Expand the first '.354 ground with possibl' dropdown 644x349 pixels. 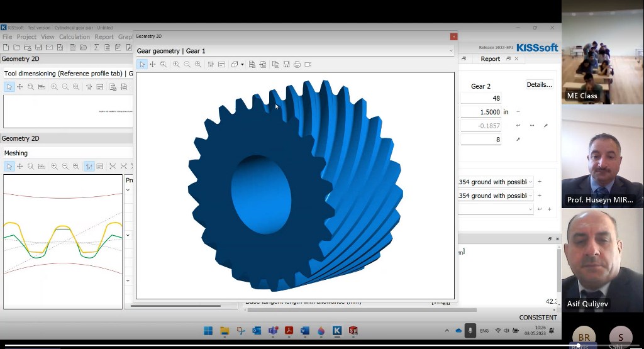point(530,182)
